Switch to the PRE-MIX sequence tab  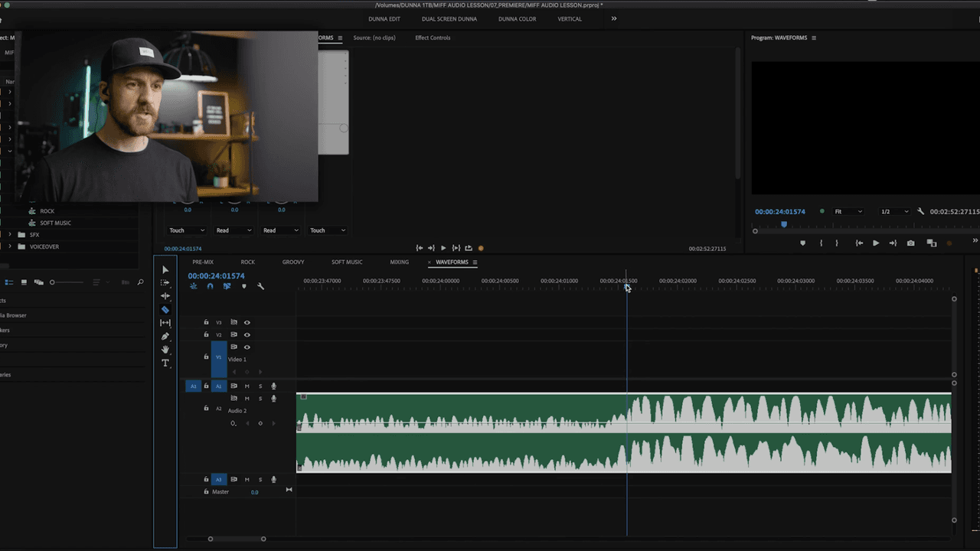tap(203, 262)
